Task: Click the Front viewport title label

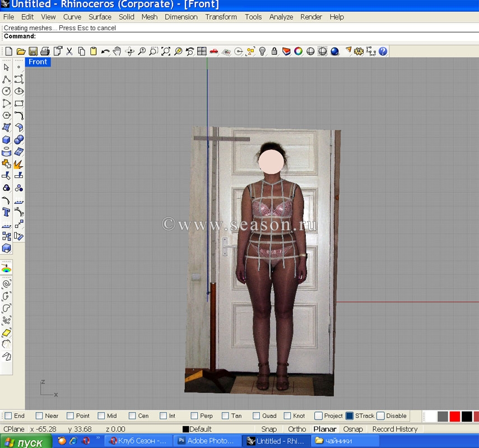Action: click(38, 62)
